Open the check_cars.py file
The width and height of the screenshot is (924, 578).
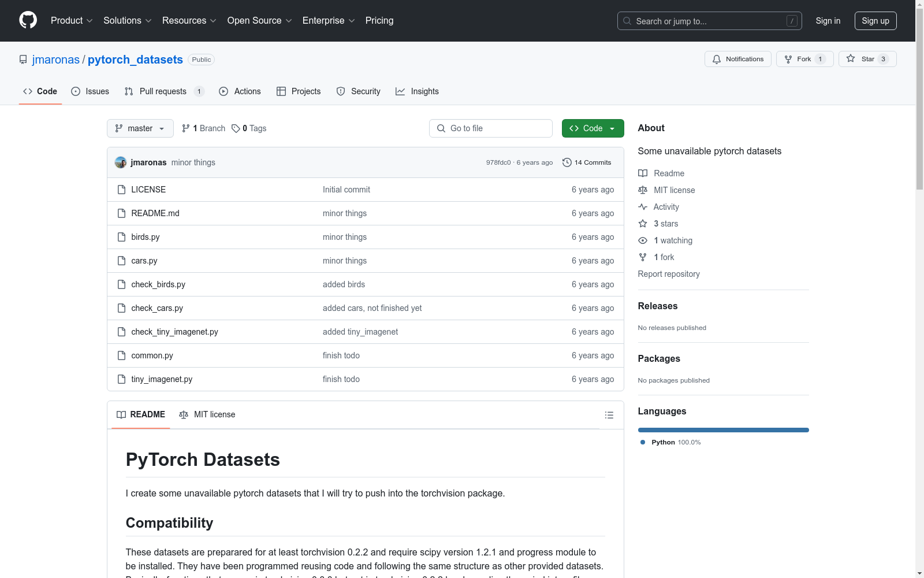click(x=157, y=308)
